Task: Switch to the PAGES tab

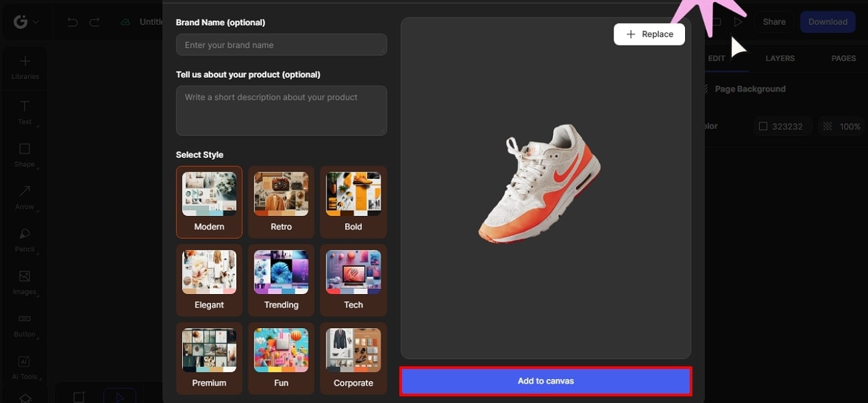Action: pos(843,58)
